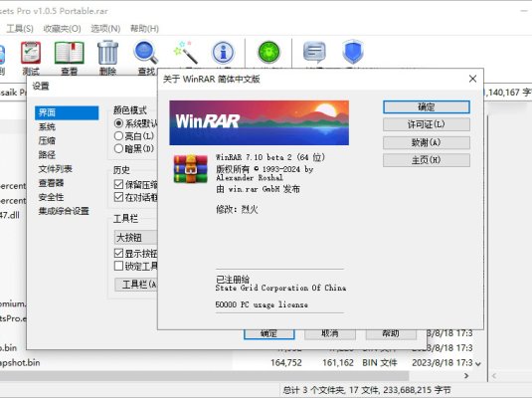
Task: Click the 致谢(A) button
Action: [x=427, y=142]
